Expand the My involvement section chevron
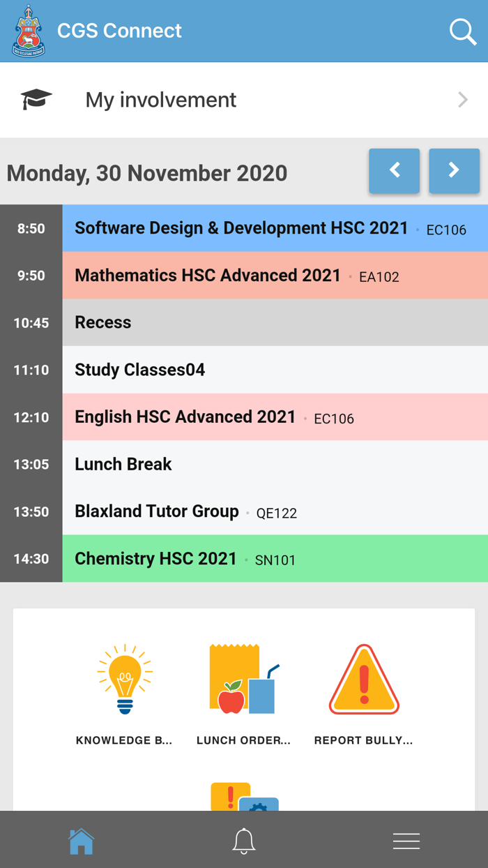Viewport: 488px width, 868px height. (462, 99)
